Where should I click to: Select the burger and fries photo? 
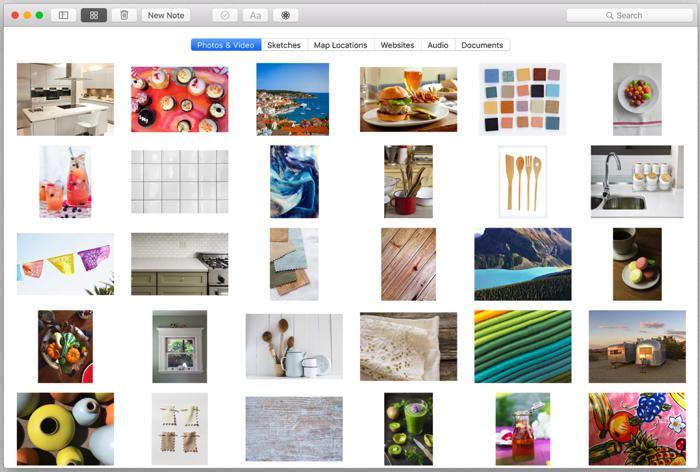pos(408,99)
